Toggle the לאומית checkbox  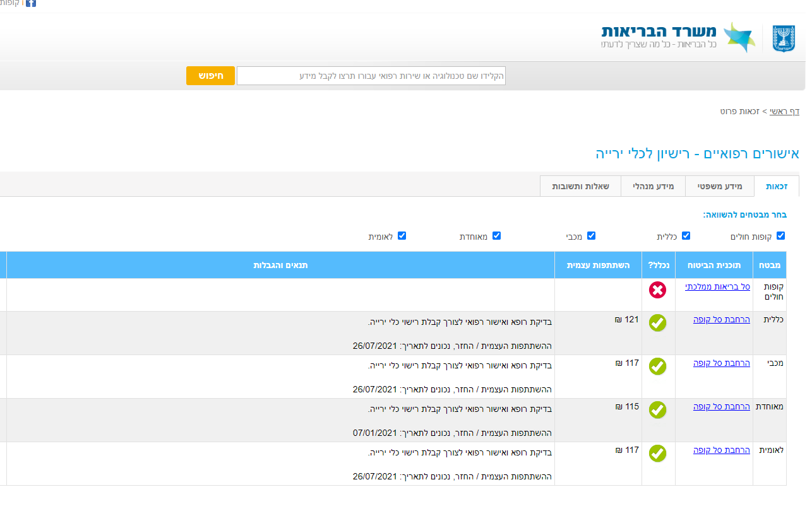[402, 235]
